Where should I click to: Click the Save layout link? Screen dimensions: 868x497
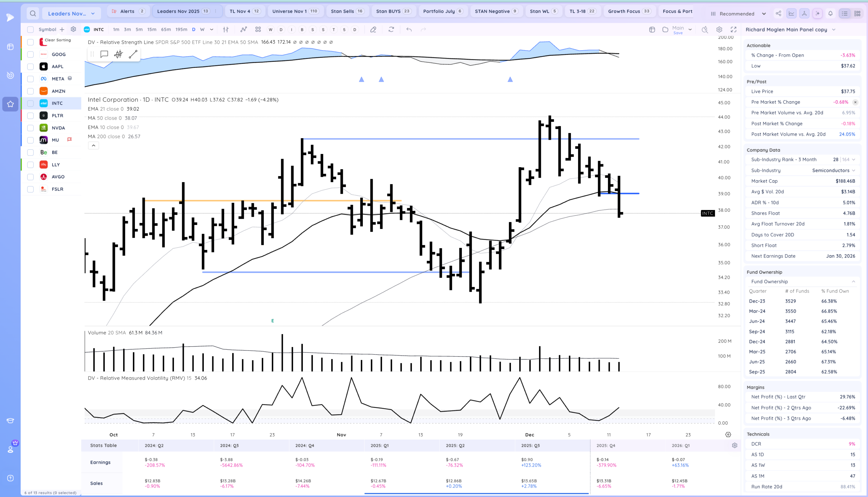678,33
